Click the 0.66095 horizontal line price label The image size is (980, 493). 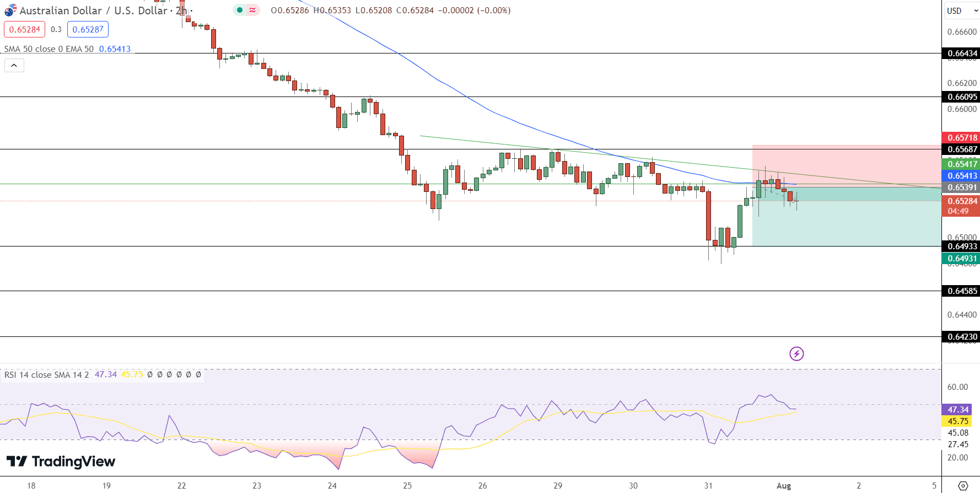tap(961, 97)
